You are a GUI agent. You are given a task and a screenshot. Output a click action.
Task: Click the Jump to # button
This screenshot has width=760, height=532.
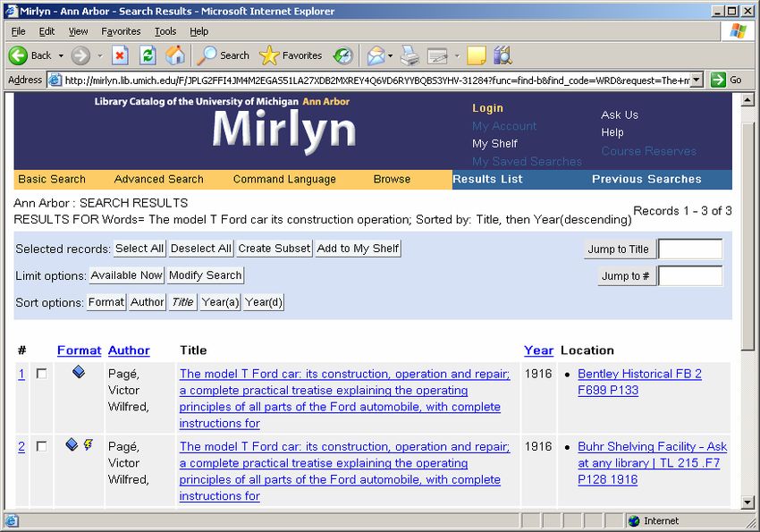(x=626, y=275)
